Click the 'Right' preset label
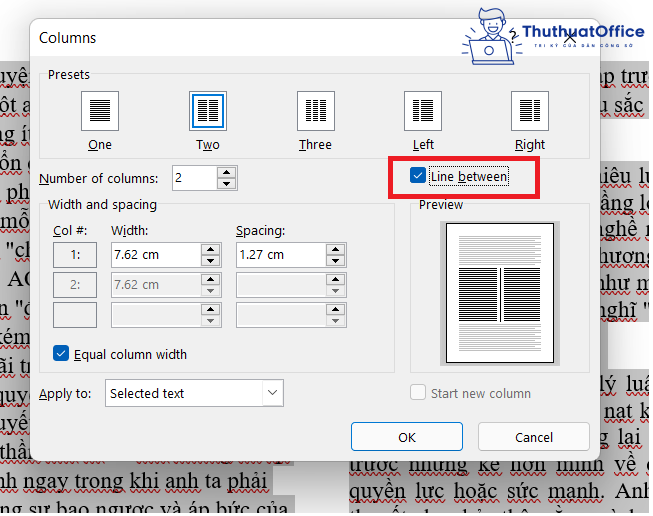This screenshot has width=653, height=516. [x=530, y=145]
